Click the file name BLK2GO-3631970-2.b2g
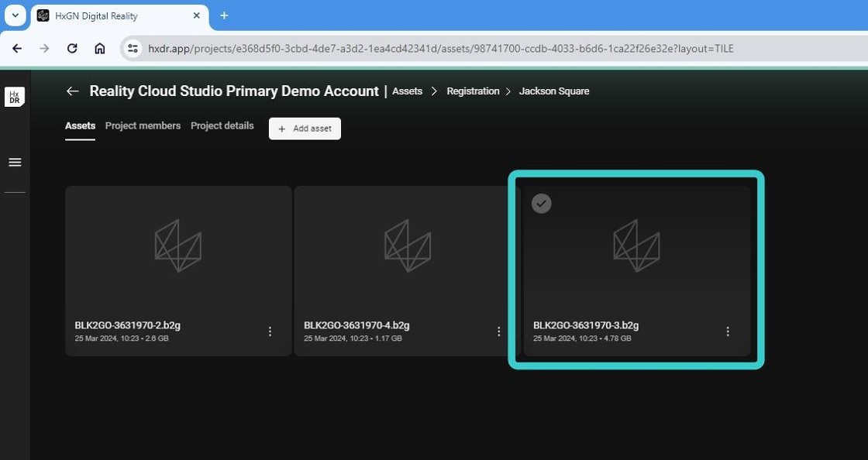Viewport: 868px width, 460px height. (x=127, y=325)
